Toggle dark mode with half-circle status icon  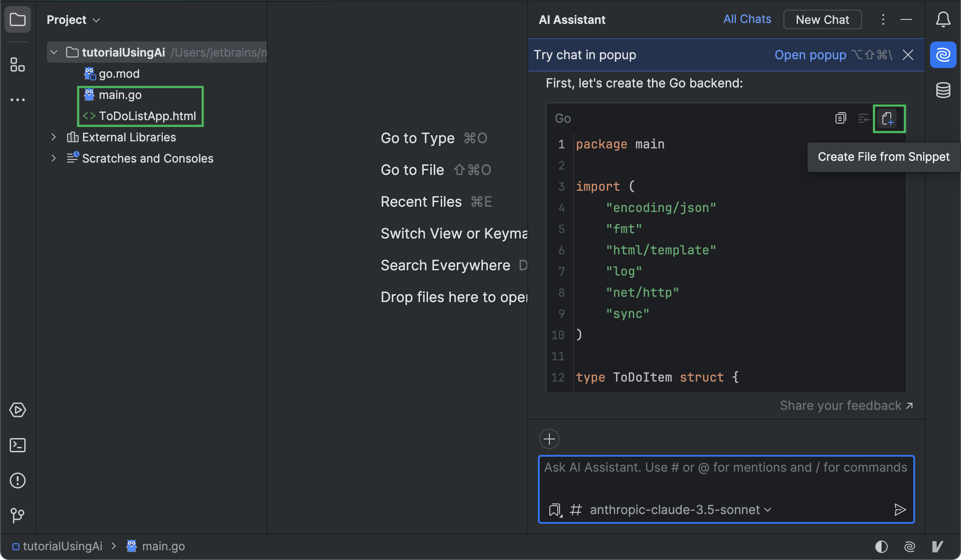click(x=882, y=546)
